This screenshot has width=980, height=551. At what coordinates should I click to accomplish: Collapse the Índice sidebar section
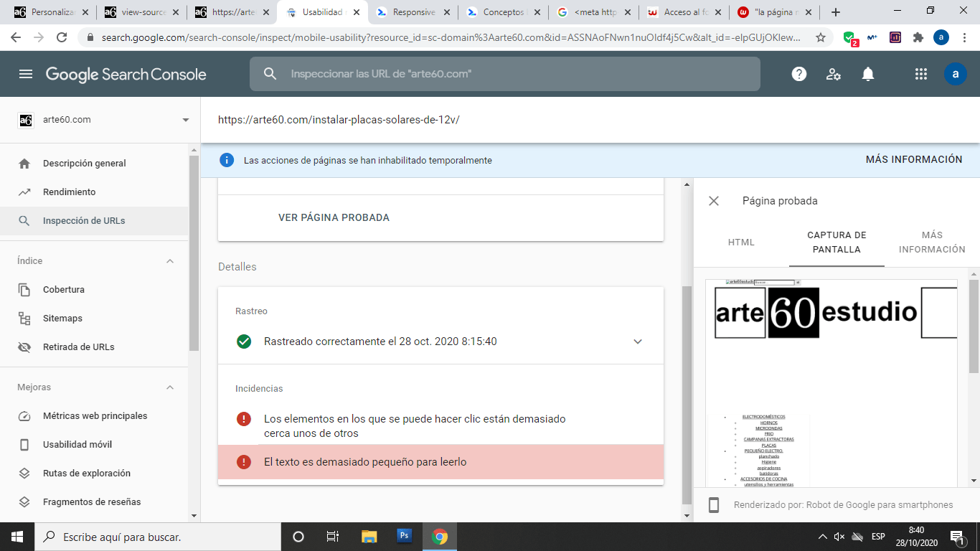[x=170, y=261]
